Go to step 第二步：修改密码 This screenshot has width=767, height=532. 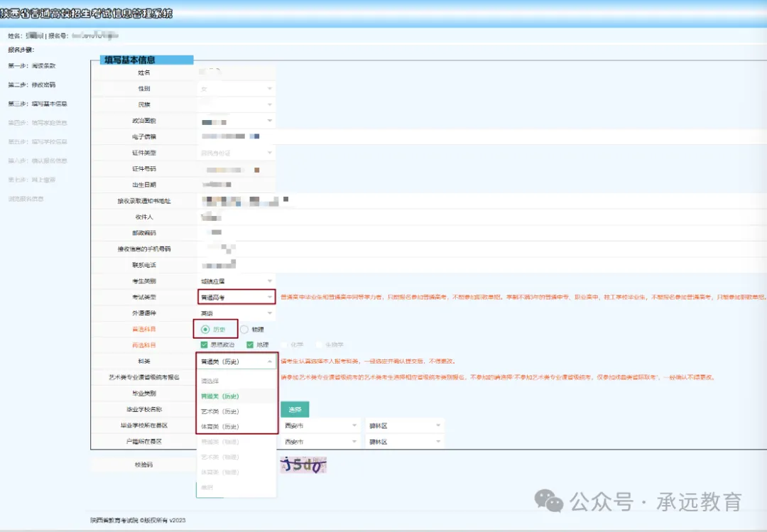tap(32, 85)
